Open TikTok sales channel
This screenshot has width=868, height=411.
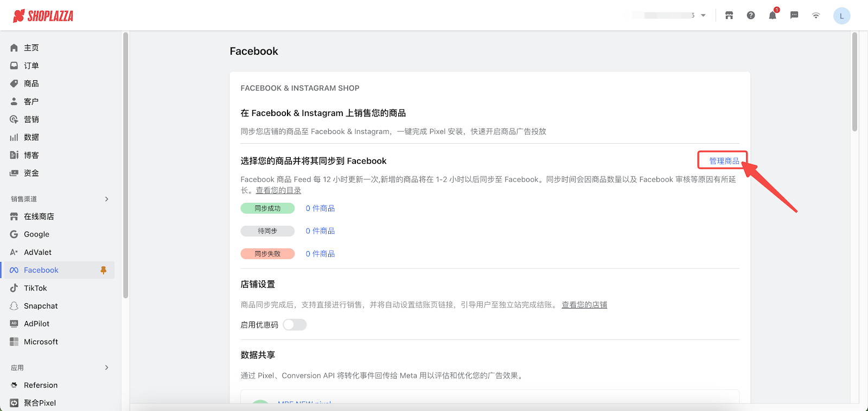point(35,288)
